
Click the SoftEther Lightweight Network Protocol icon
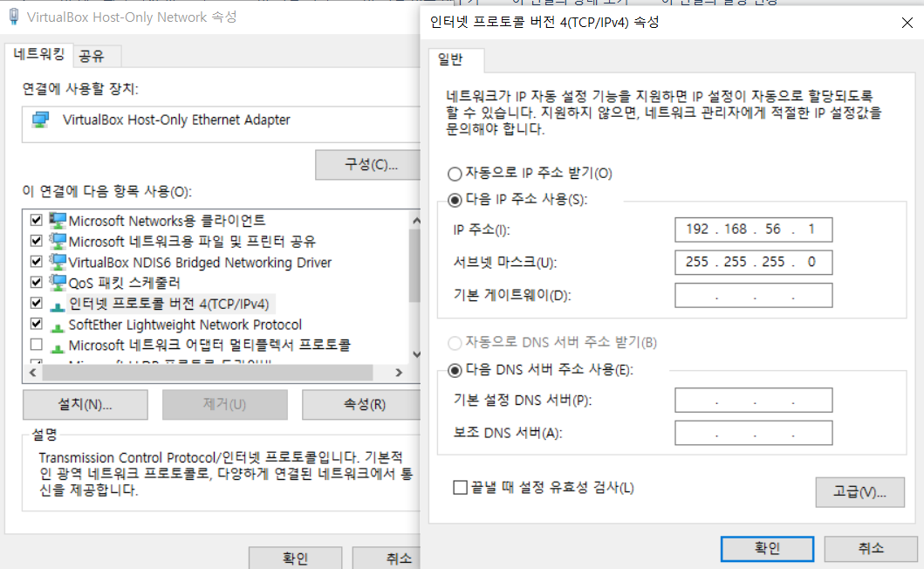pos(58,326)
